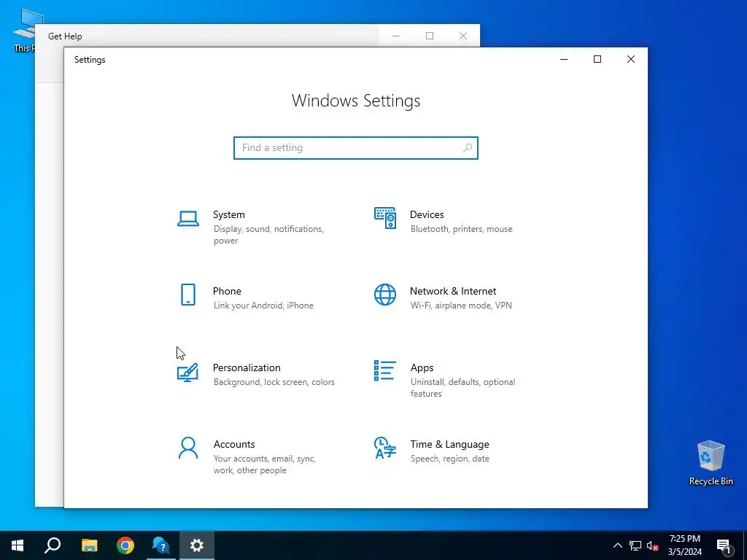
Task: Open the Devices category link
Action: coord(427,214)
